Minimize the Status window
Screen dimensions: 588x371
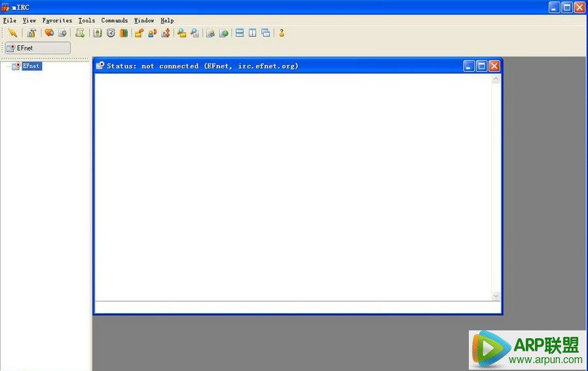(469, 66)
